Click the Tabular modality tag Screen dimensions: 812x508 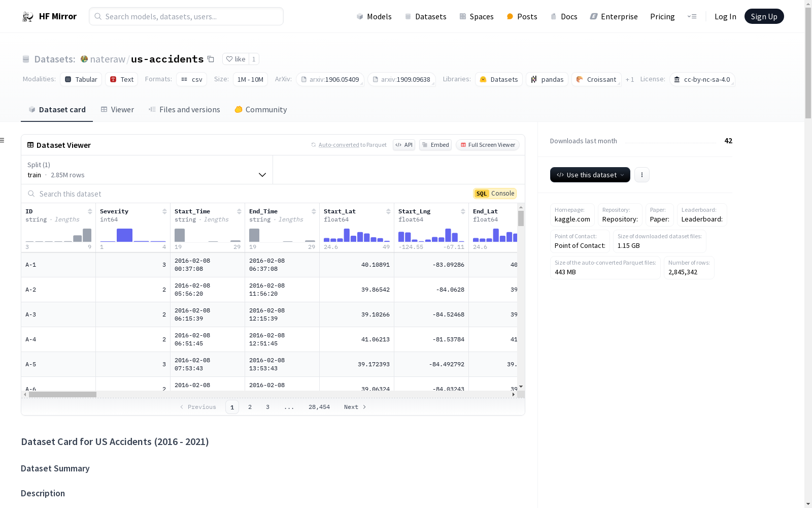point(81,79)
